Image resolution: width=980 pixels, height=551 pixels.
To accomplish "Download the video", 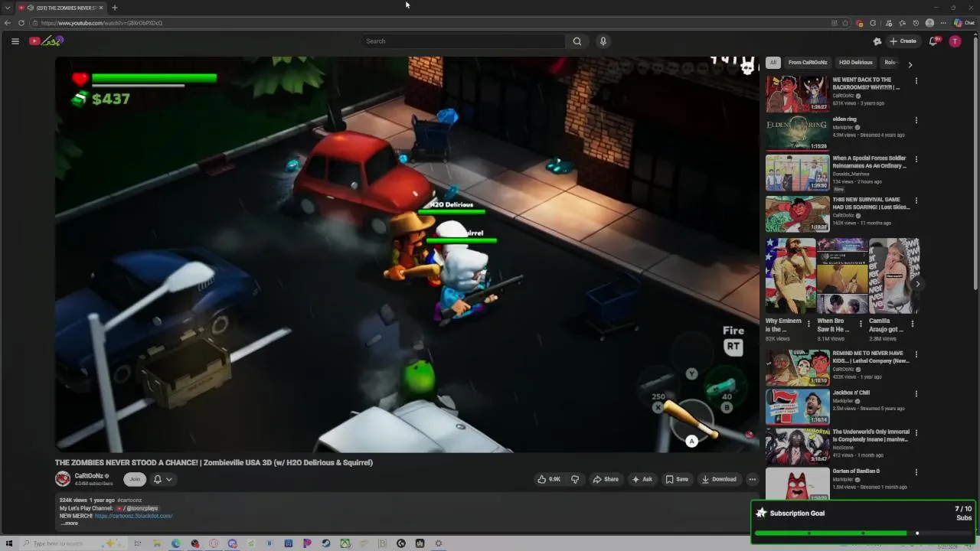I will (x=719, y=479).
